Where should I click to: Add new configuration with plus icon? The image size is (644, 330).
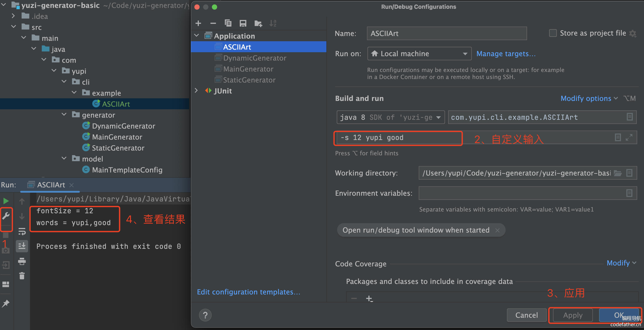tap(198, 23)
